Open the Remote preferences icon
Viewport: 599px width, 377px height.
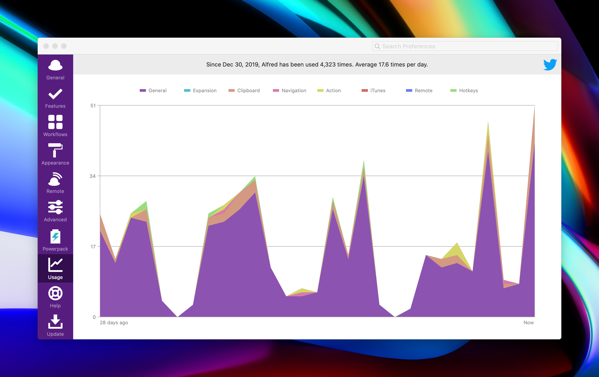(55, 179)
